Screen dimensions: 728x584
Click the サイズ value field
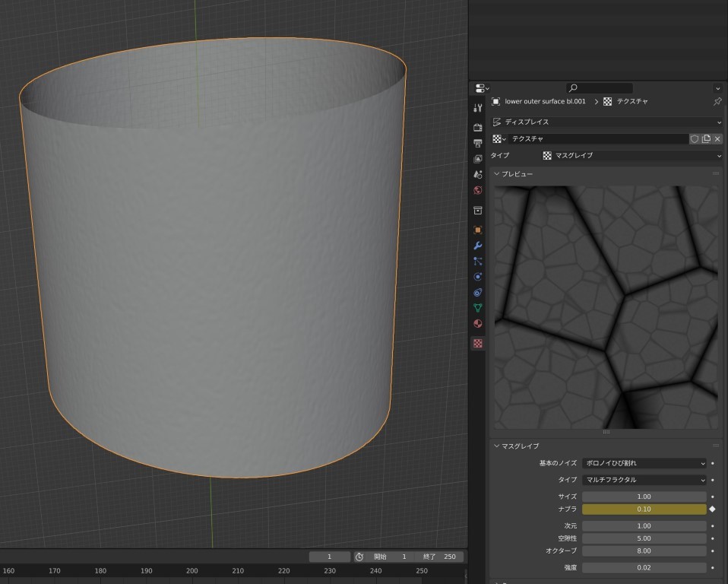(x=644, y=497)
